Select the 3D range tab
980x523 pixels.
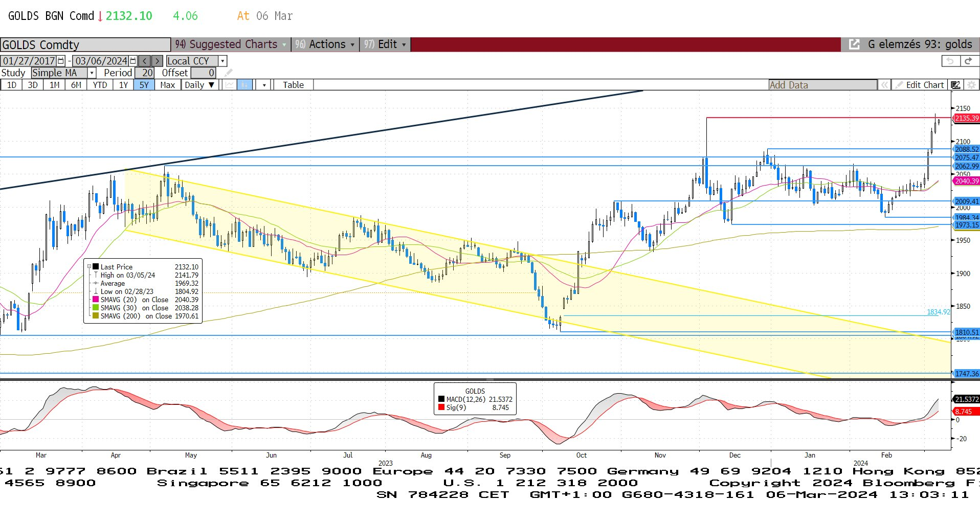tap(33, 85)
